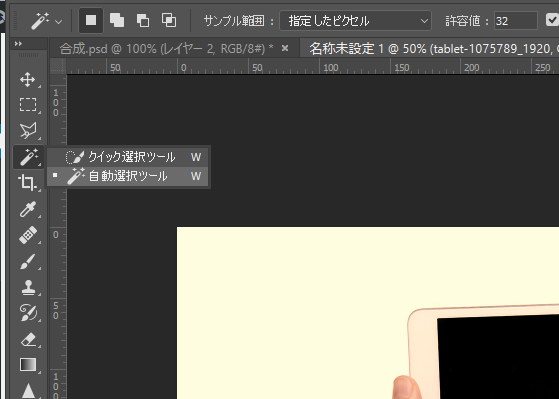Image resolution: width=559 pixels, height=399 pixels.
Task: Click the ruler origin corner box
Action: tap(58, 66)
